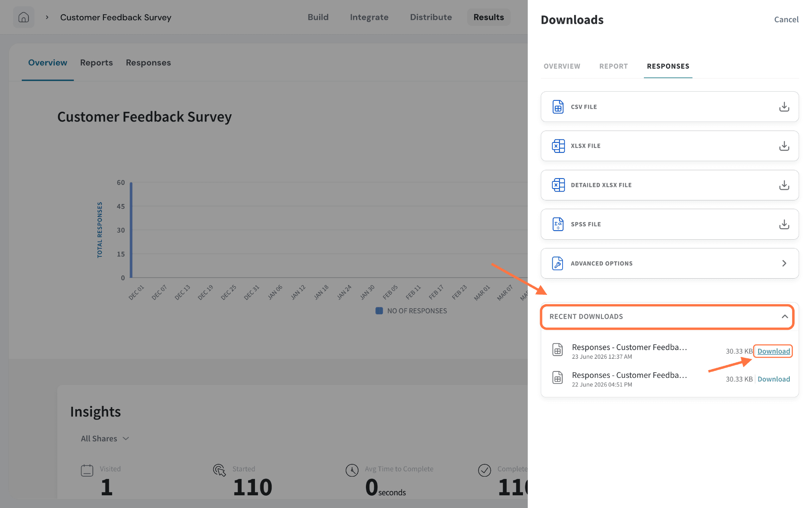Viewport: 812px width, 508px height.
Task: Click file icon of 22 June download
Action: pos(557,377)
